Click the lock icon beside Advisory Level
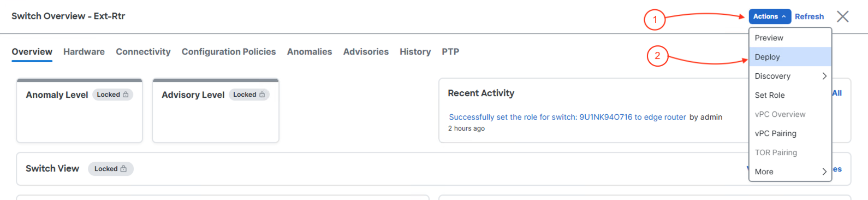 point(262,95)
